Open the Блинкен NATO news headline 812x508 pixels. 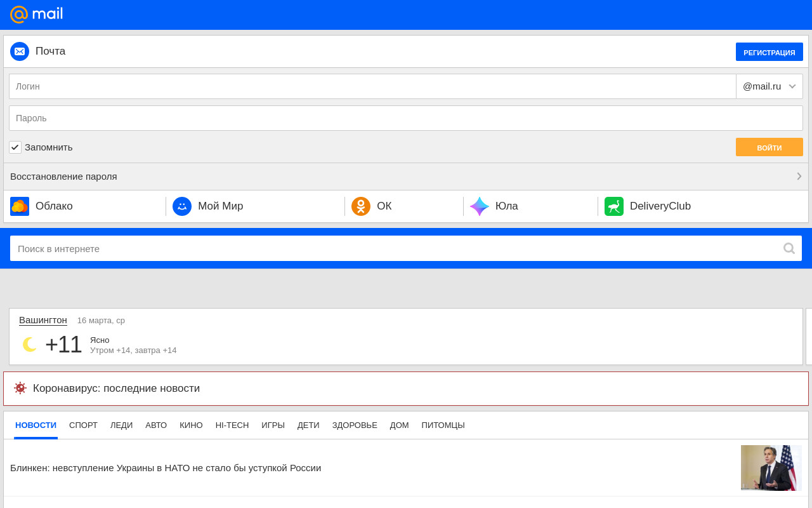[166, 468]
